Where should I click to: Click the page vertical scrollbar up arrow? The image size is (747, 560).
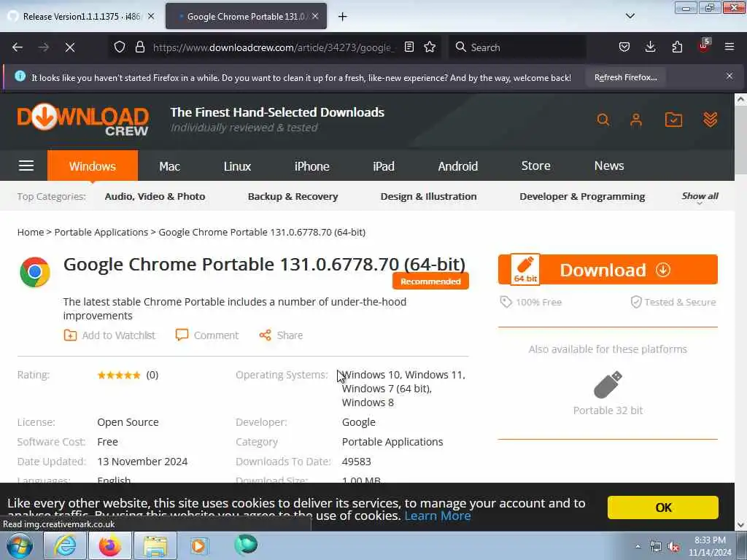tap(740, 99)
